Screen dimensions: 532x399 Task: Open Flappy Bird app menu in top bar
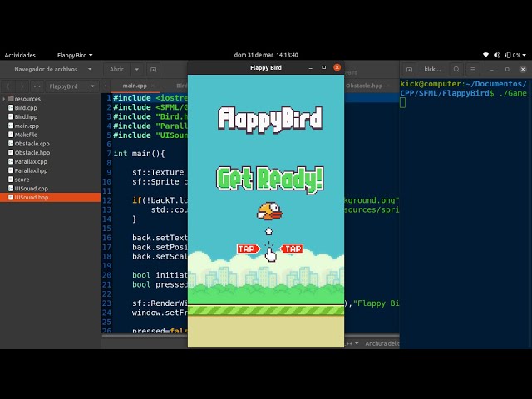tap(75, 56)
